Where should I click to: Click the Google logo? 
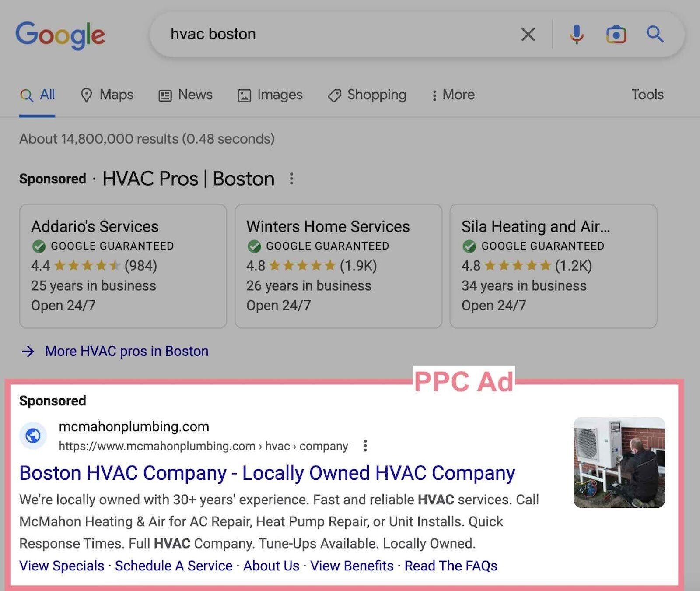(60, 35)
